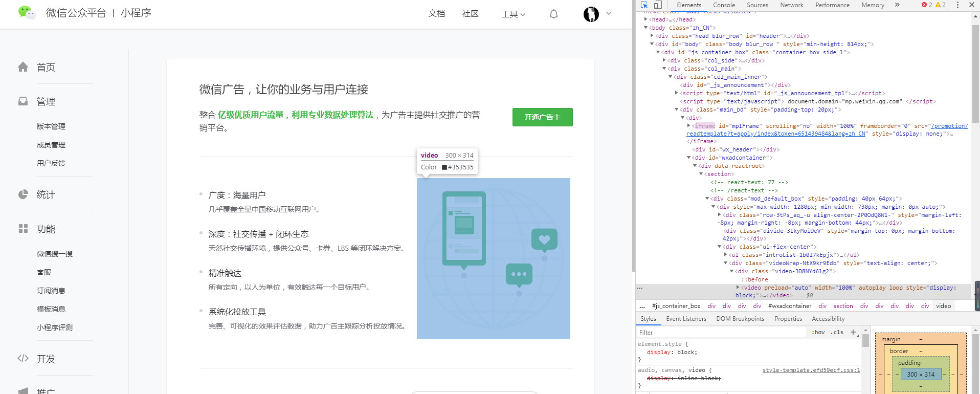Screen dimensions: 980x394
Task: Open 模板消息 in sidebar
Action: coord(51,309)
